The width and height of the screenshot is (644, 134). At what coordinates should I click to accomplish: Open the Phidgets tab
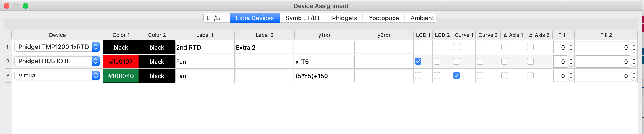(344, 18)
